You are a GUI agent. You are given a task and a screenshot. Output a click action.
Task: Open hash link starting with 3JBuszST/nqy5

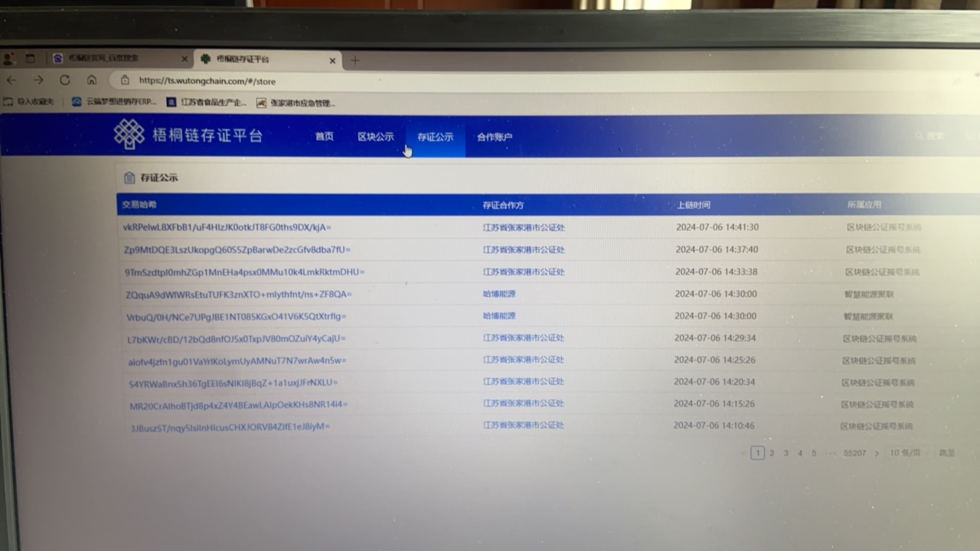230,426
